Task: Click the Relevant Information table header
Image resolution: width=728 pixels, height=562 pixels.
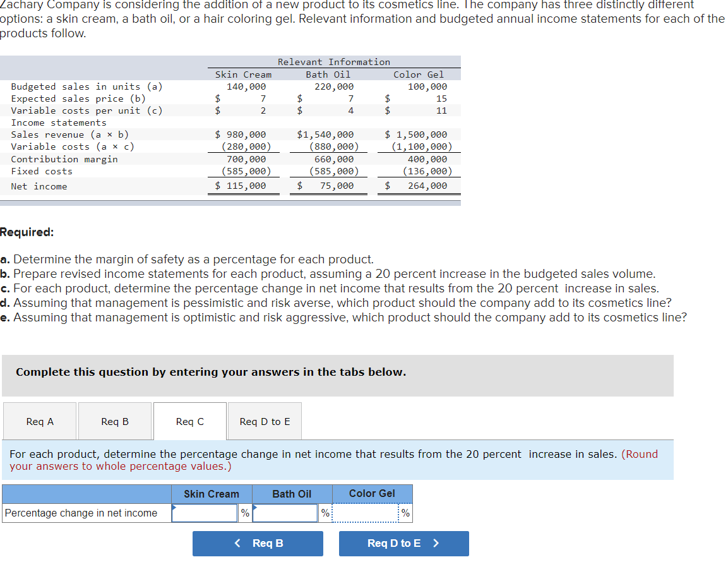Action: 333,62
